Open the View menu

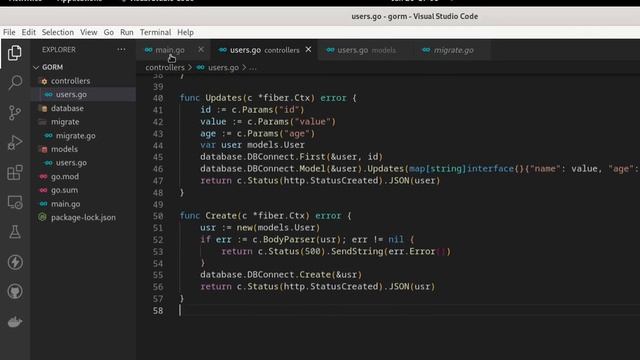[x=89, y=32]
